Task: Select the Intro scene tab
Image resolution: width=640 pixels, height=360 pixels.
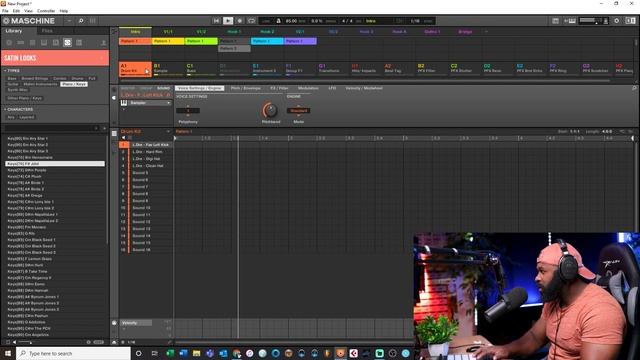Action: point(135,31)
